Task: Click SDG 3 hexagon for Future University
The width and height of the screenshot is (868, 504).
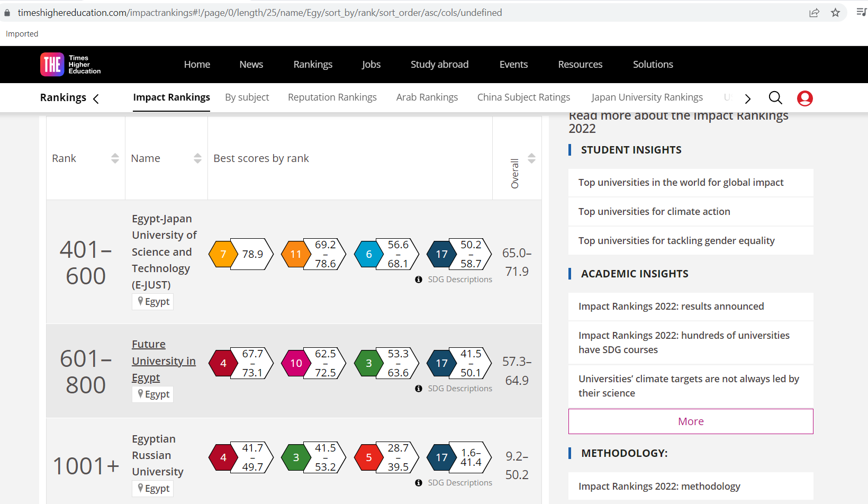Action: coord(369,363)
